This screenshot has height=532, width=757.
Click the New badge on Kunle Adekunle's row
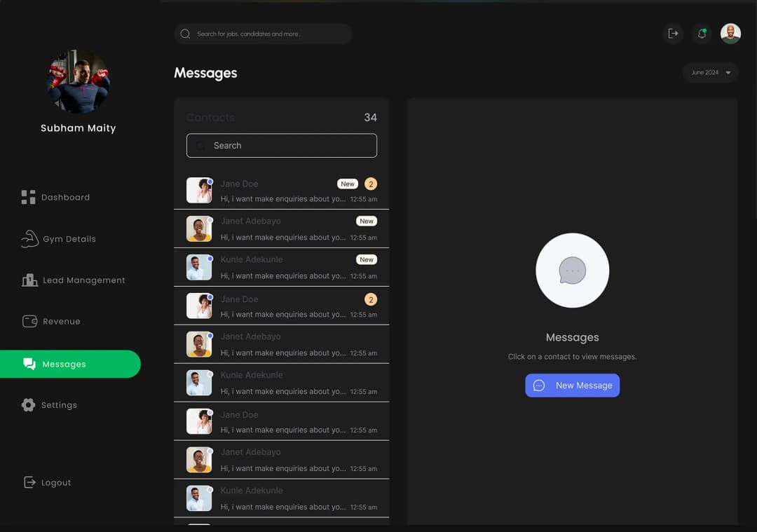point(367,260)
